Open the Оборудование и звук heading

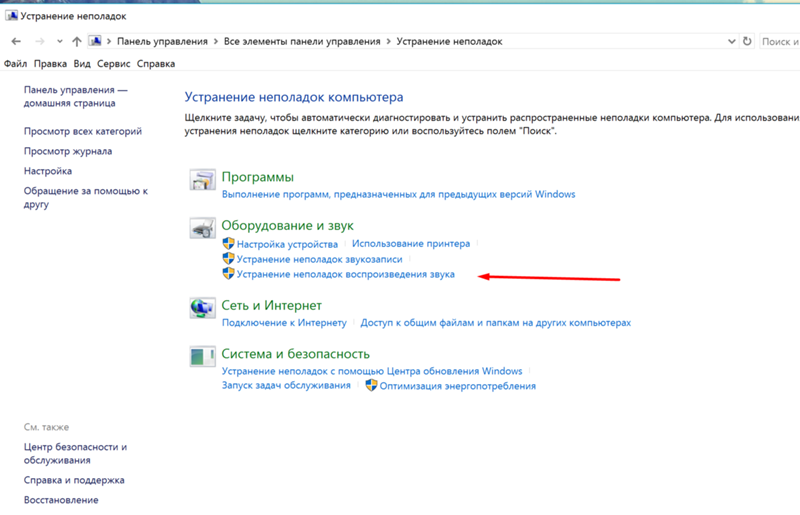tap(287, 225)
